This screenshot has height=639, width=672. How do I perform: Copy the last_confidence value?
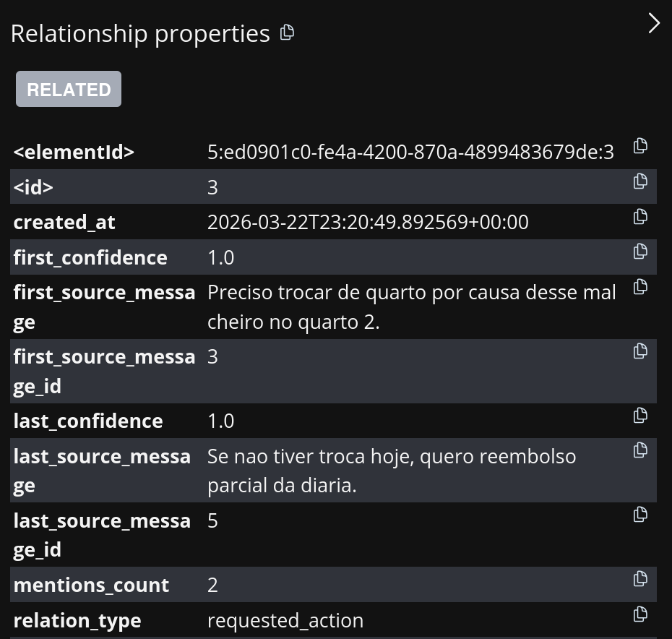tap(640, 416)
